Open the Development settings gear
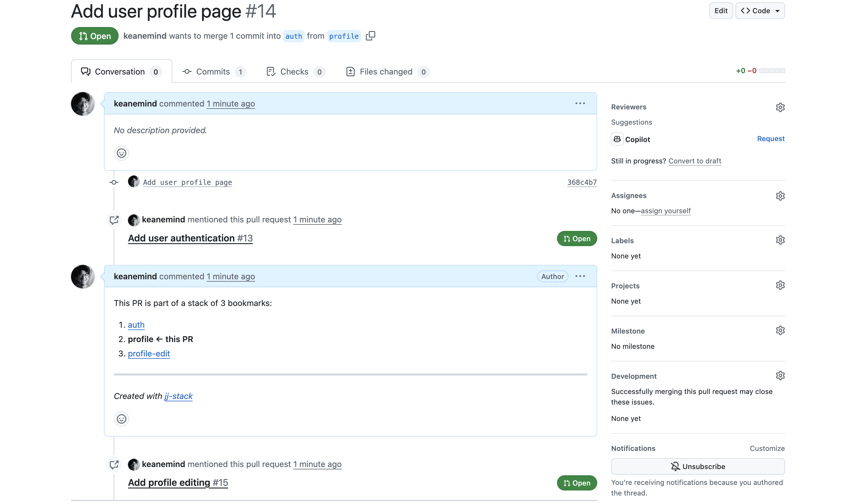 780,375
